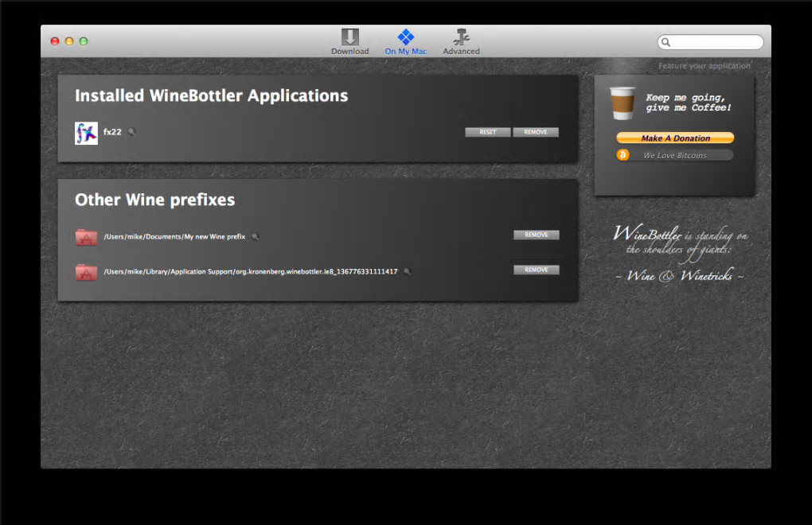Screen dimensions: 812x525
Task: Click the My new Wine prefix folder icon
Action: [86, 237]
